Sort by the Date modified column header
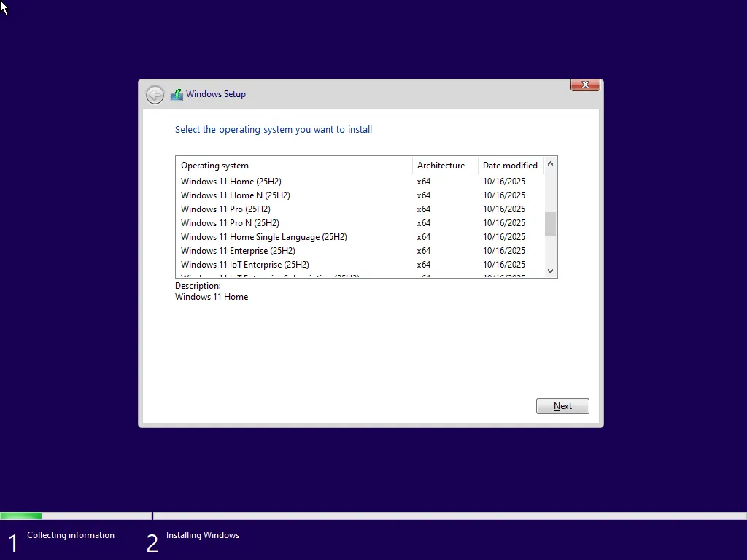Image resolution: width=747 pixels, height=560 pixels. point(510,165)
